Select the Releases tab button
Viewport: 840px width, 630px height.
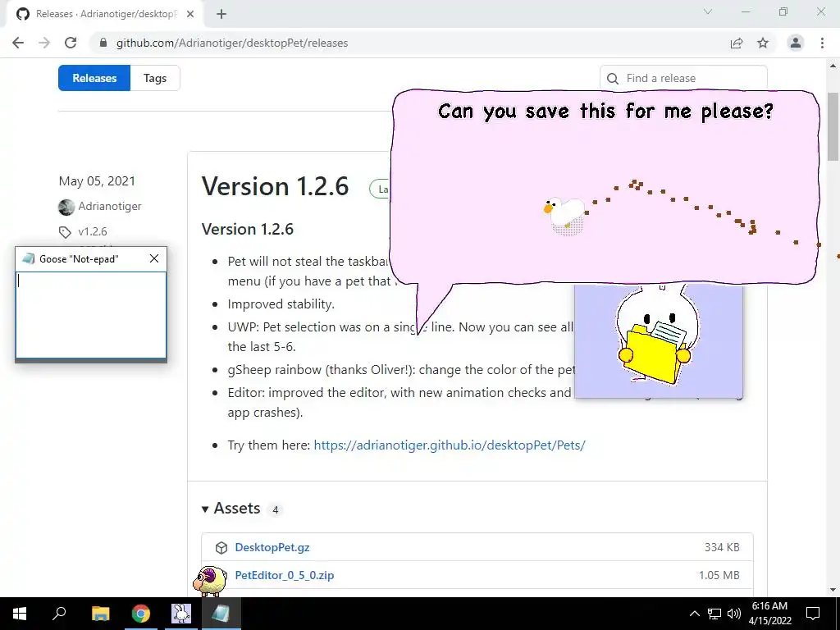point(94,78)
